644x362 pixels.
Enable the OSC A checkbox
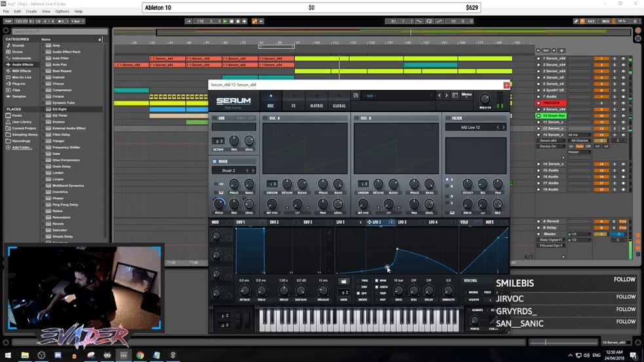265,118
